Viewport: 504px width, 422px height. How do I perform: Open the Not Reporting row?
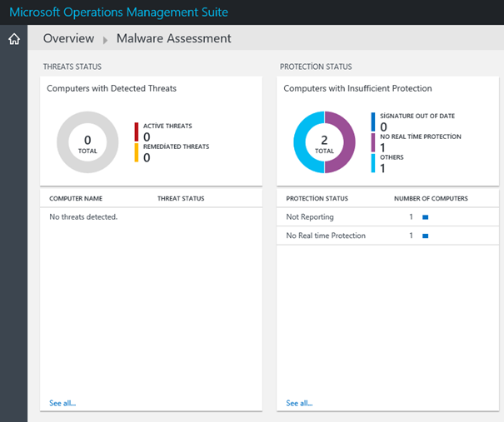tap(387, 217)
